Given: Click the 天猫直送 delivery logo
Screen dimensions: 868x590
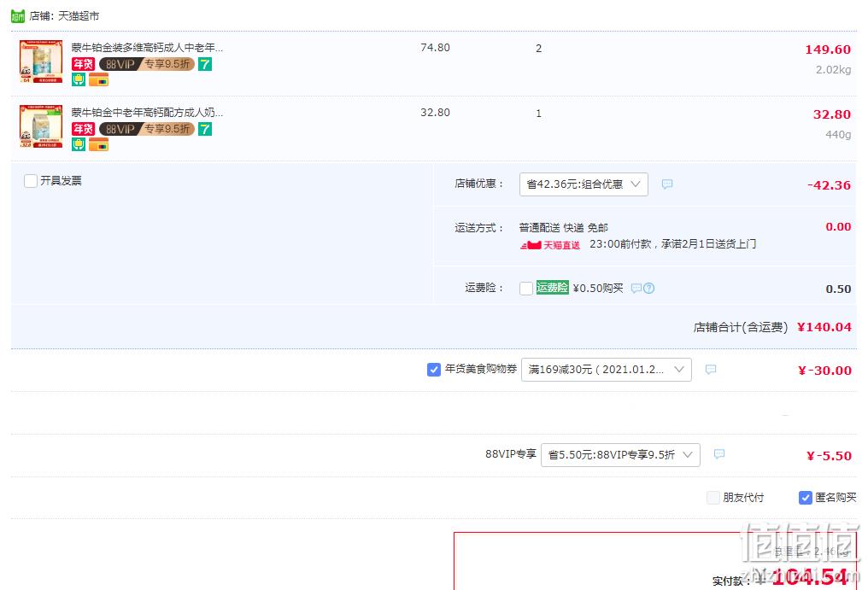Looking at the screenshot, I should coord(550,245).
